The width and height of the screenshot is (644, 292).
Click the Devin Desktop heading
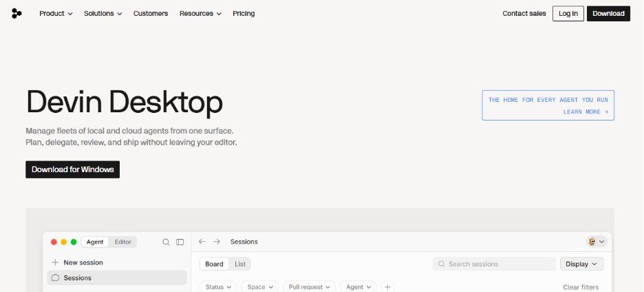[x=124, y=103]
